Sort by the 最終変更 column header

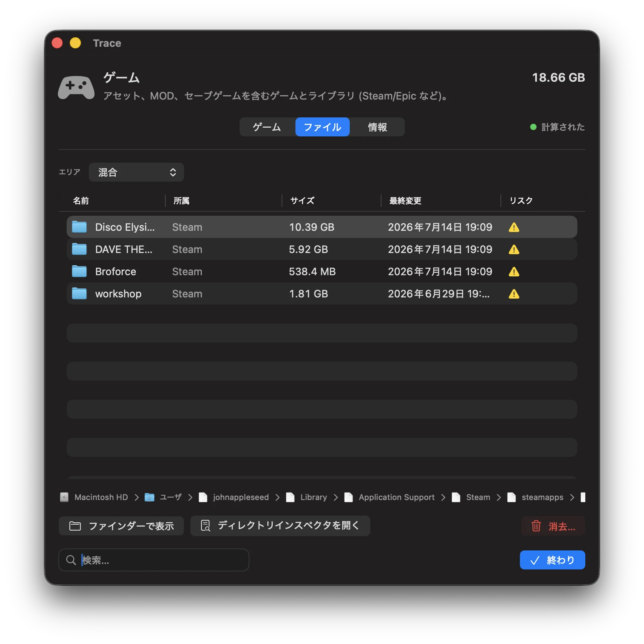tap(405, 201)
